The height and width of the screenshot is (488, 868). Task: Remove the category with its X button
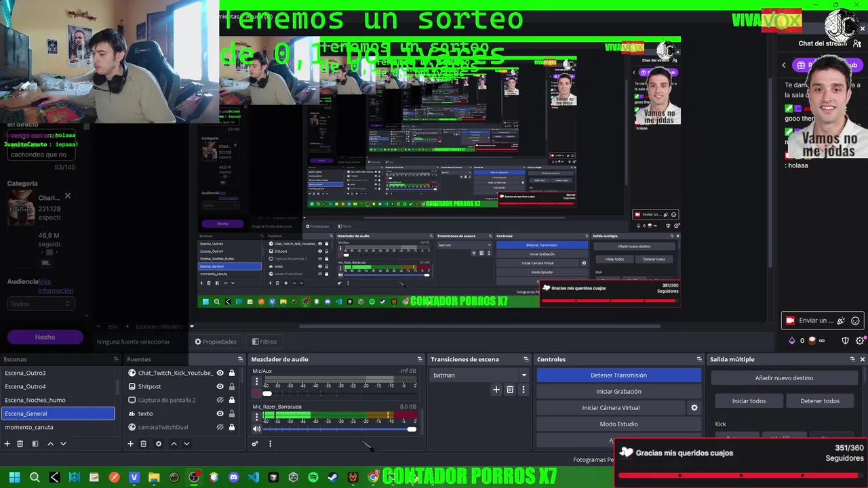[x=67, y=197]
